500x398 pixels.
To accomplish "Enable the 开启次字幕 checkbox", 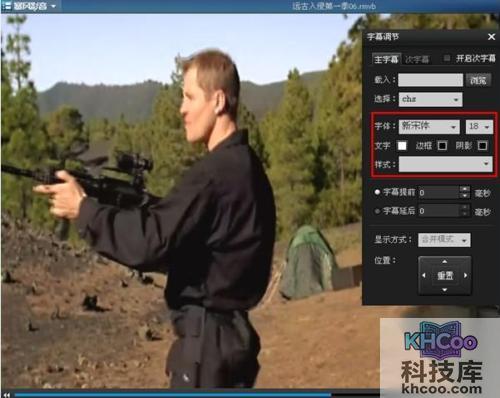I will pos(447,58).
